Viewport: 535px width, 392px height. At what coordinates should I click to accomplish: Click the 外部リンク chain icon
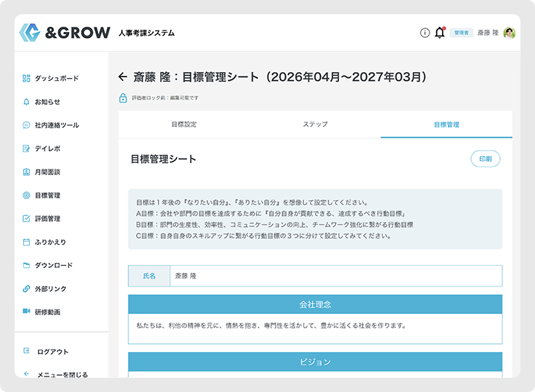click(26, 289)
